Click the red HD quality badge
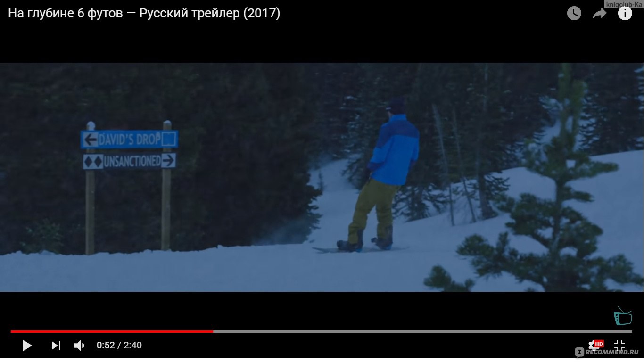The width and height of the screenshot is (644, 362). point(599,344)
